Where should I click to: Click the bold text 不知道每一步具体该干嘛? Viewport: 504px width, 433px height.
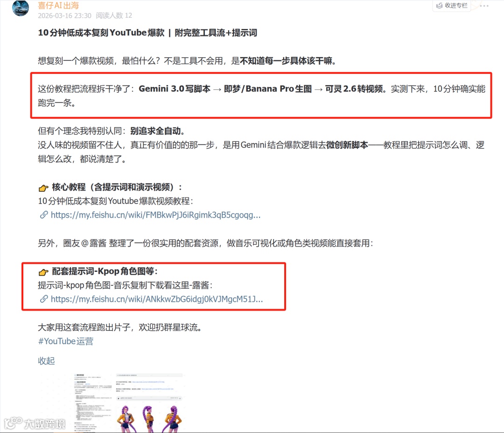pyautogui.click(x=286, y=61)
